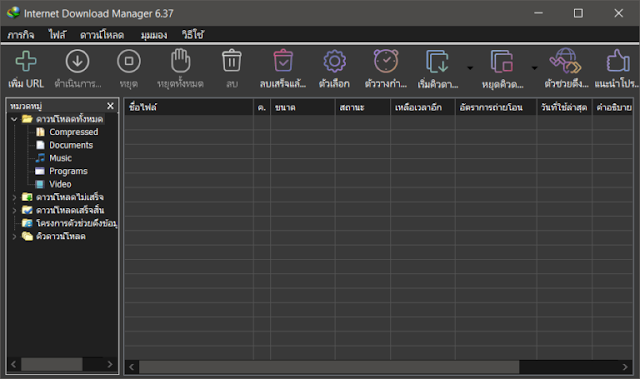
Task: Click the download list scroll right arrow
Action: (625, 367)
